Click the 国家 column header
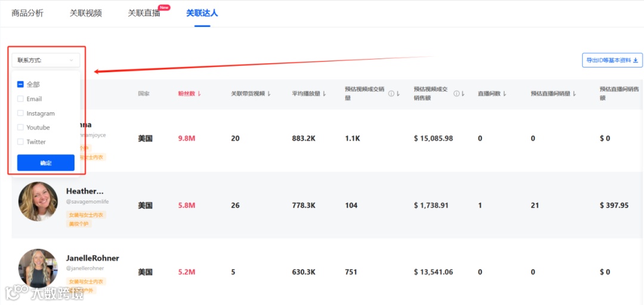Screen dimensions: 644x305 (x=144, y=94)
